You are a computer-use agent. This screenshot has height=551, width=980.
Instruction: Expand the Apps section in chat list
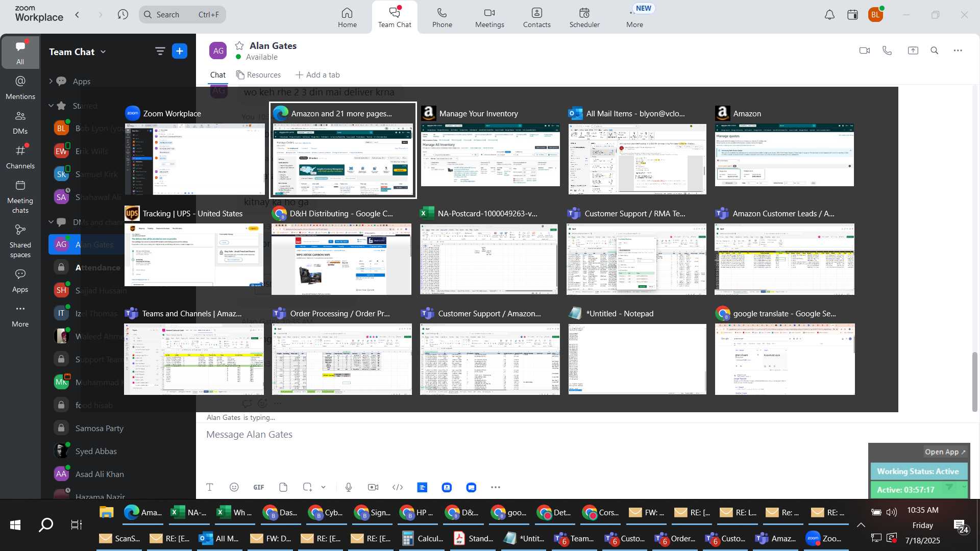(x=51, y=81)
